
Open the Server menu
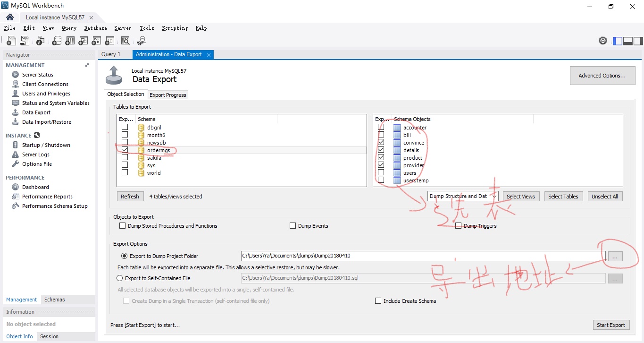pos(123,28)
